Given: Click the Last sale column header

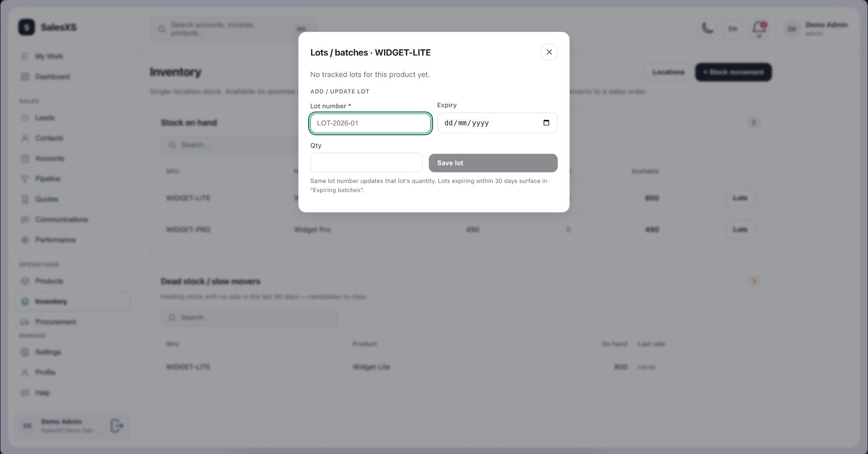Looking at the screenshot, I should [651, 344].
